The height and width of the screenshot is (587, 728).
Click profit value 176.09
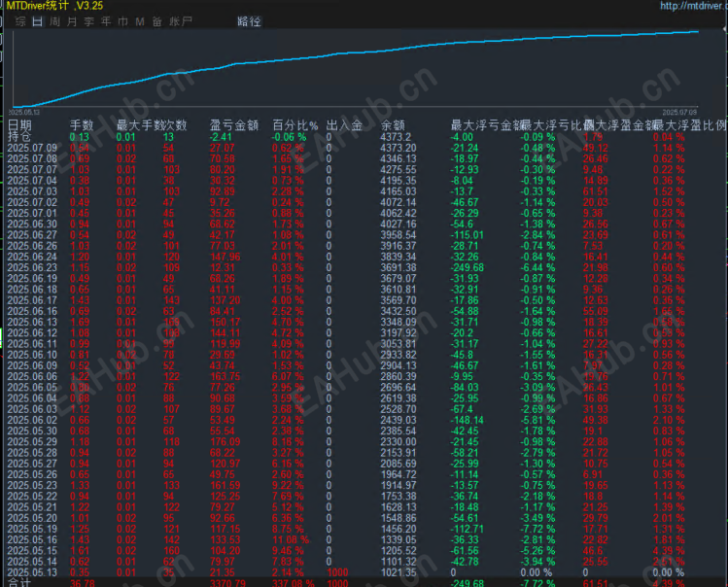[x=225, y=441]
